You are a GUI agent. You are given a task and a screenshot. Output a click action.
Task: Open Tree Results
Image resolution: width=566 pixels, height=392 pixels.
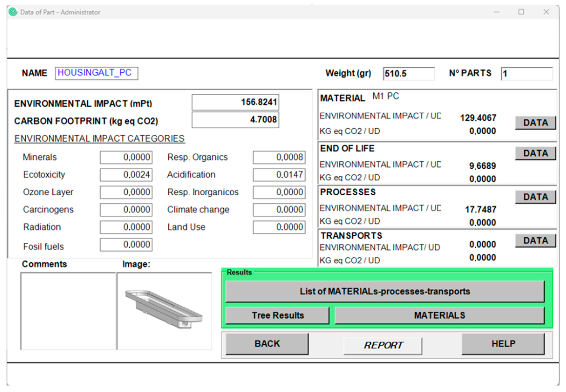278,315
